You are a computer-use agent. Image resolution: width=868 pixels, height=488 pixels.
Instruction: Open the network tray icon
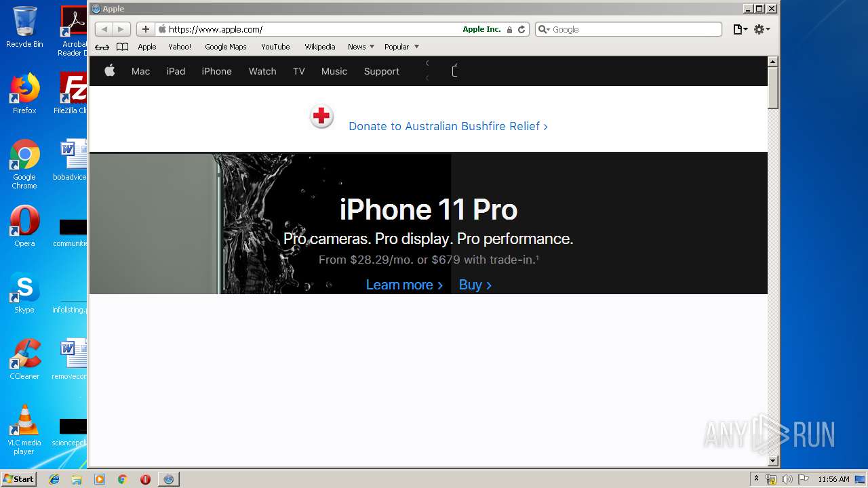tap(771, 479)
